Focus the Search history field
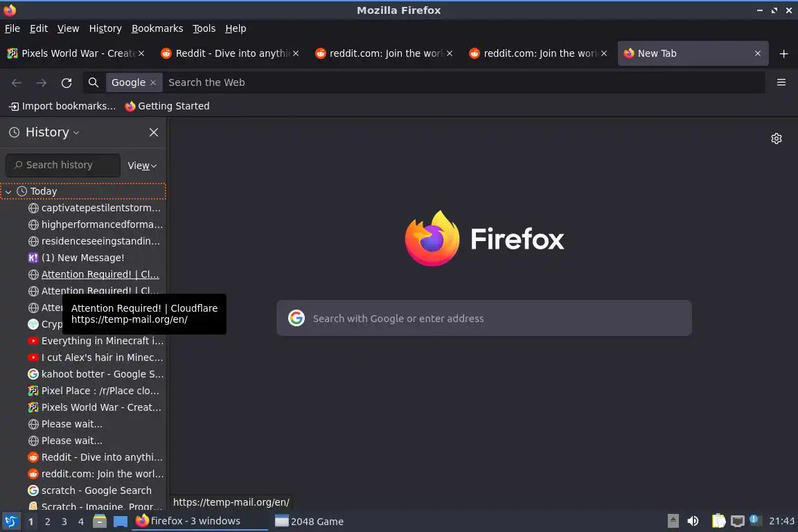This screenshot has height=532, width=798. pyautogui.click(x=63, y=165)
